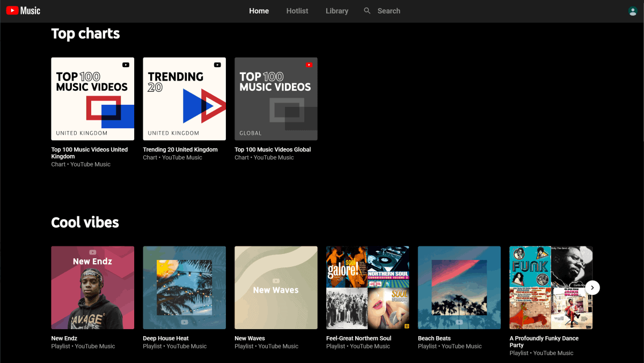Click YouTube Music under Top 100 United Kingdom

pyautogui.click(x=90, y=165)
